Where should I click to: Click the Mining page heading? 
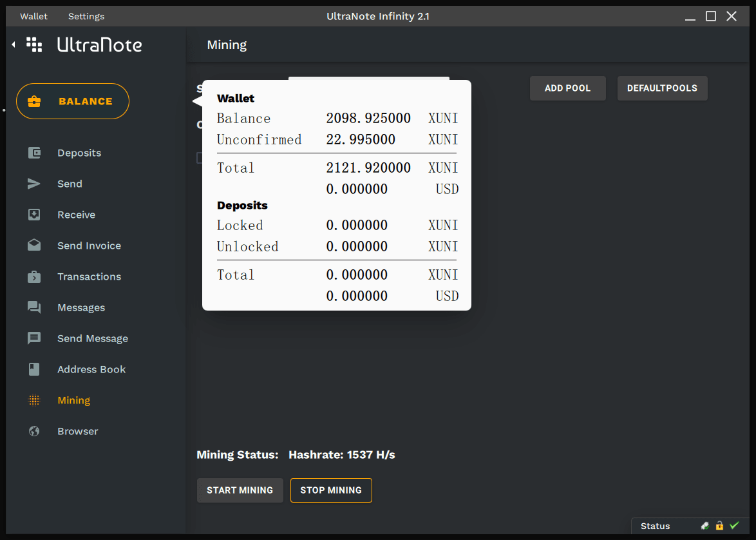[x=227, y=45]
